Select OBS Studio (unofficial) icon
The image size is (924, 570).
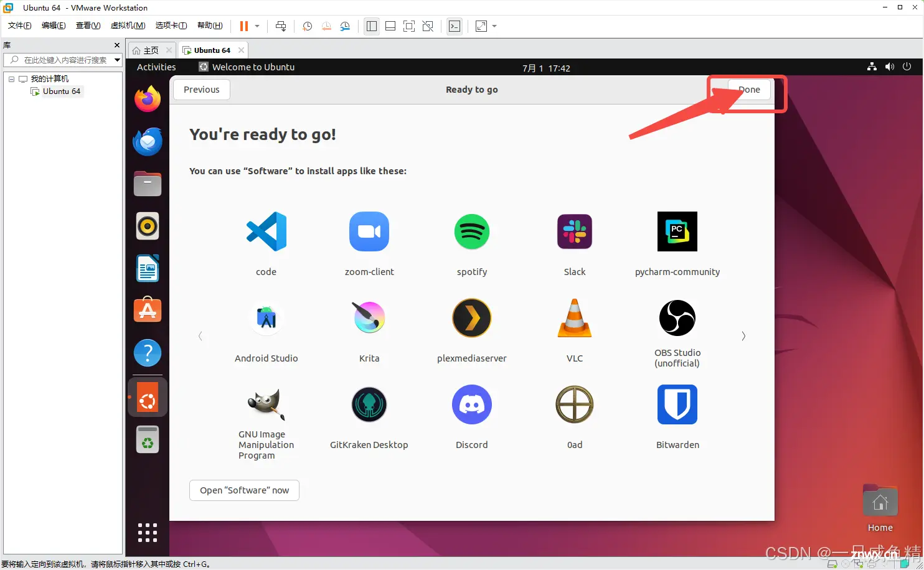click(x=677, y=318)
